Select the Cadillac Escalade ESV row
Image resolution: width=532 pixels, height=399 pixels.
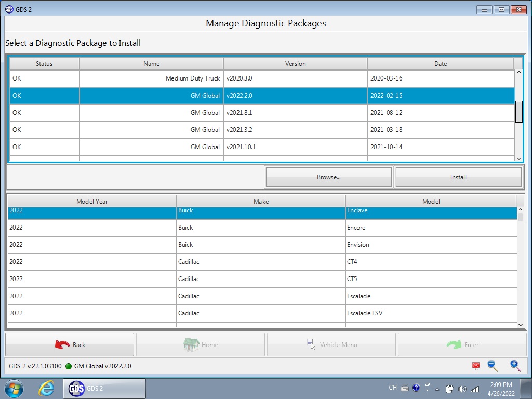point(262,313)
